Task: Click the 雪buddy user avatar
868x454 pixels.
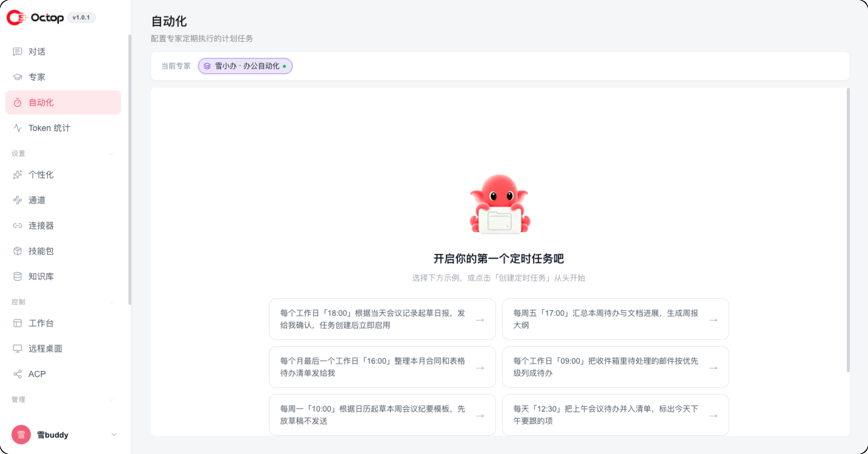Action: point(21,435)
